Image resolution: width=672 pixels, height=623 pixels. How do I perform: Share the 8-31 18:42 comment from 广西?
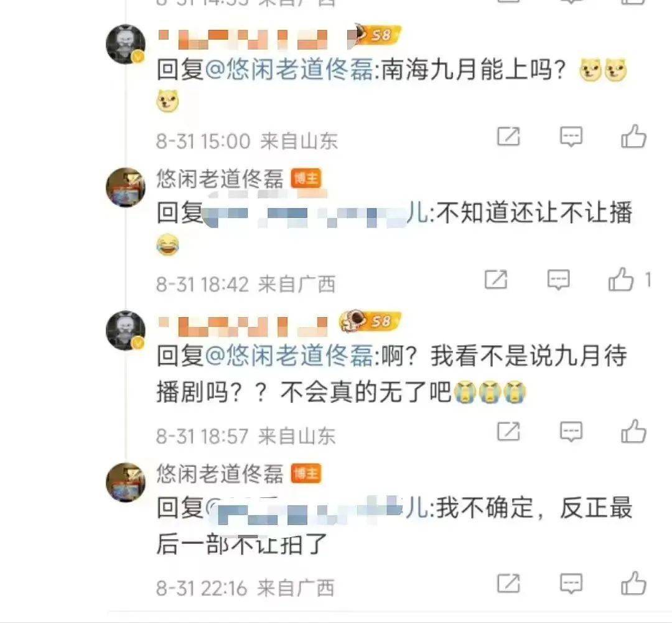tap(496, 280)
